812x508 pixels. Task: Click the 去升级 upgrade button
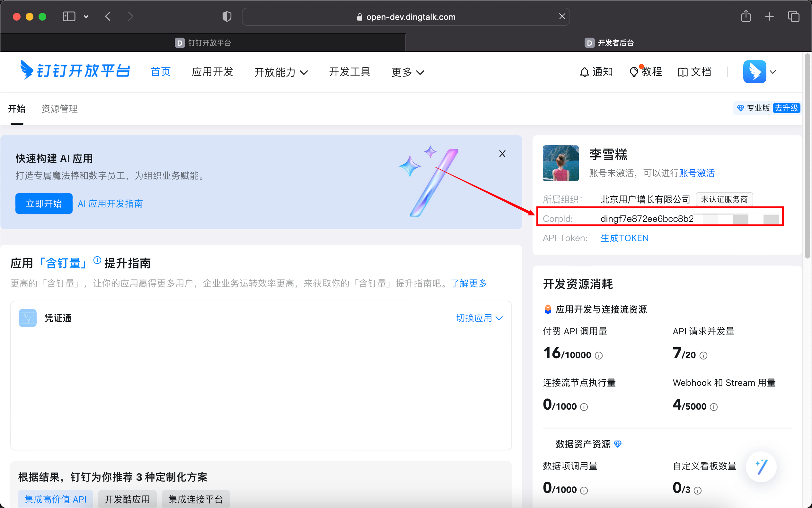(x=787, y=108)
